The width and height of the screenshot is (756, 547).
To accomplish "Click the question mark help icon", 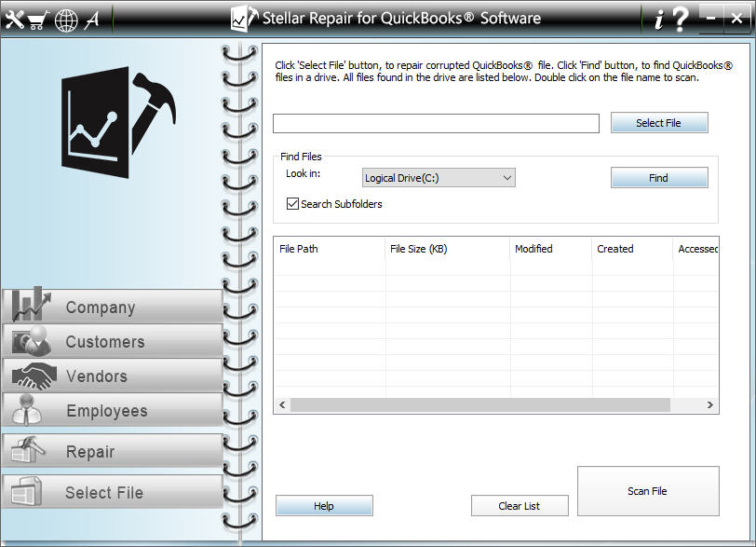I will [x=682, y=18].
